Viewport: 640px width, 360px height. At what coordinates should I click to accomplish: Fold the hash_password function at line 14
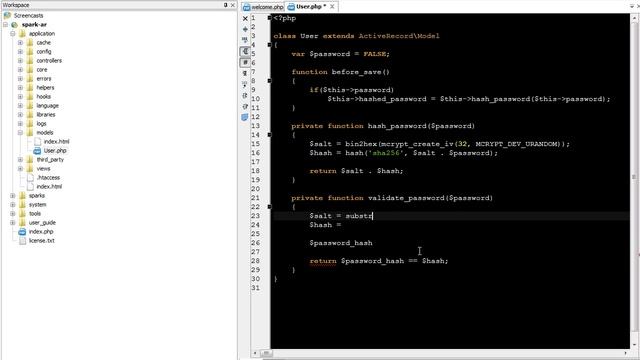269,135
